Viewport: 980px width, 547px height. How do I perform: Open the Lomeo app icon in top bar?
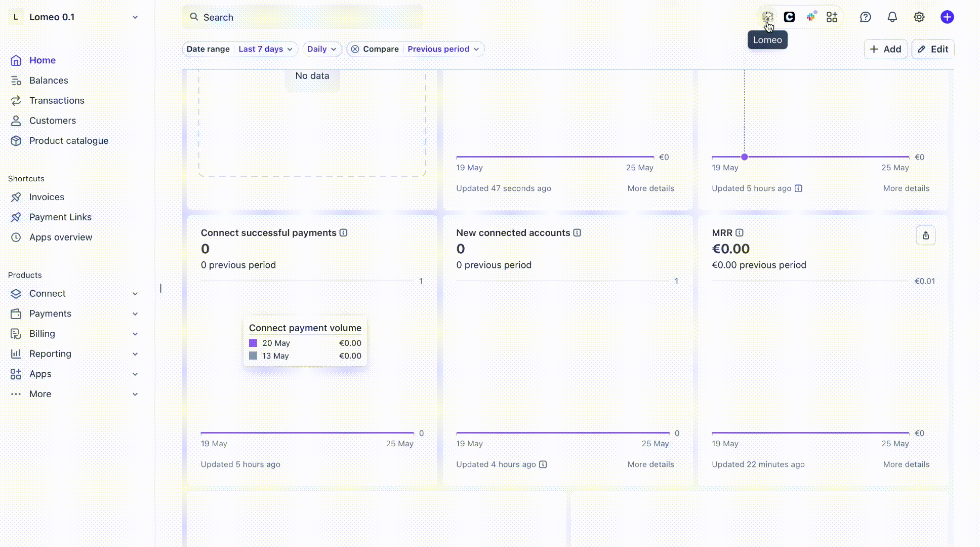point(767,17)
